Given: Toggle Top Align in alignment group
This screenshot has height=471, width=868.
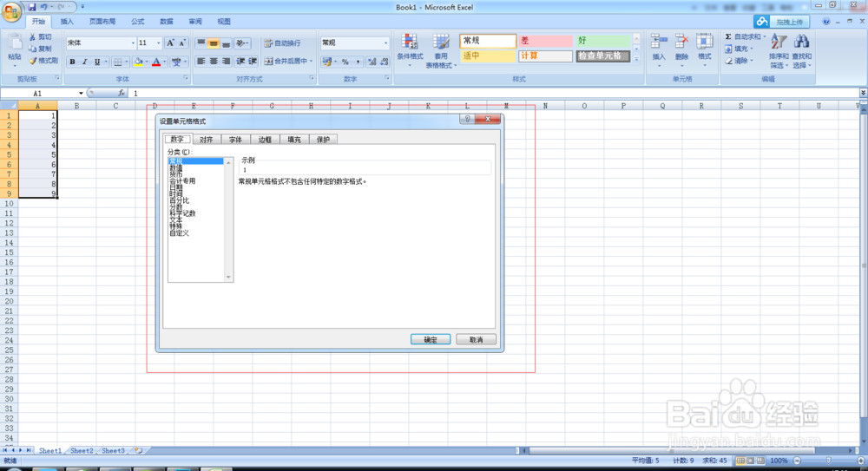Looking at the screenshot, I should (x=201, y=43).
